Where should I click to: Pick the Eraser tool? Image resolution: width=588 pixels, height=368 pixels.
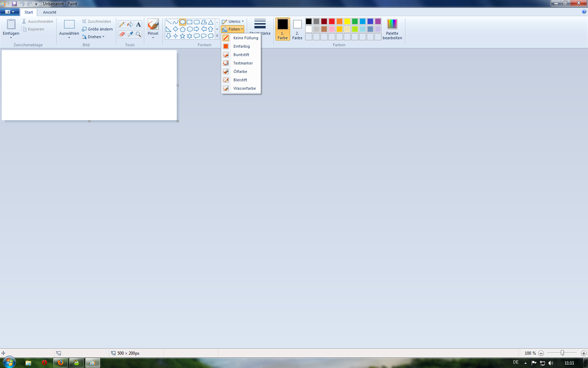pos(122,34)
